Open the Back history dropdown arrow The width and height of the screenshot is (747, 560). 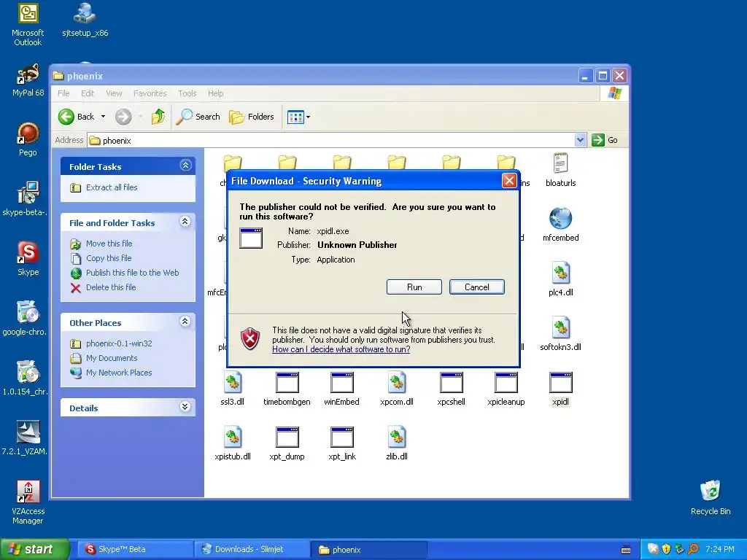click(103, 117)
